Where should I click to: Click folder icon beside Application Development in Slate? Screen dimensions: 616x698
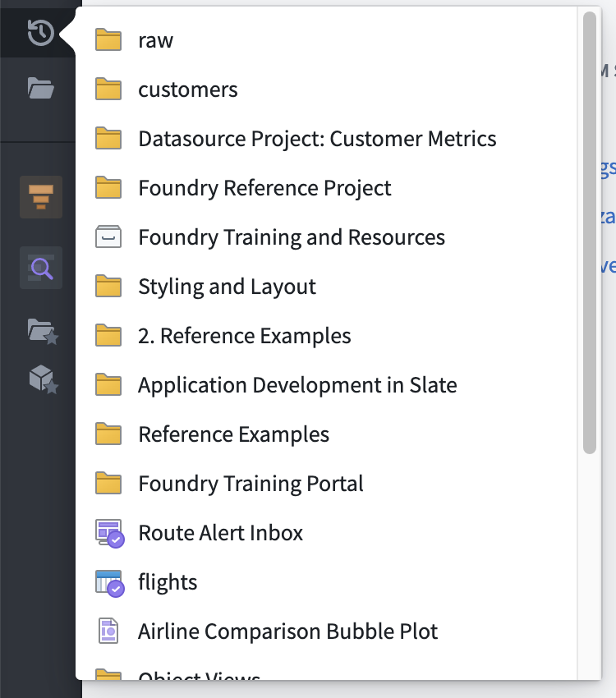point(108,384)
